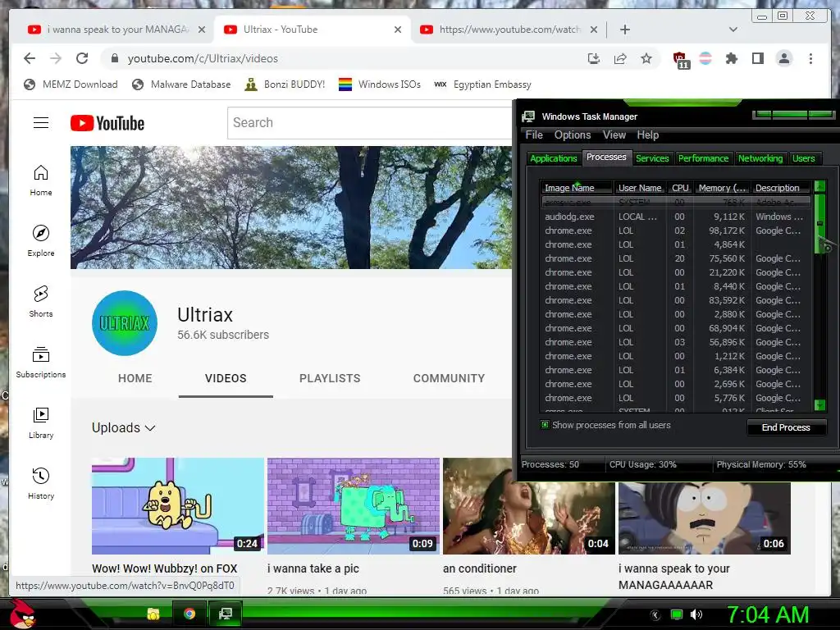The image size is (840, 630).
Task: Open Subscriptions in YouTube sidebar
Action: pos(41,362)
